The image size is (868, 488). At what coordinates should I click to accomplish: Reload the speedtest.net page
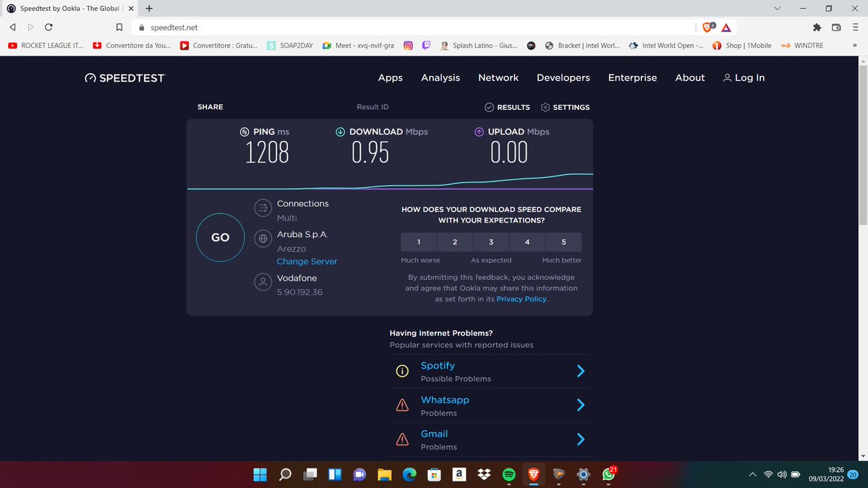[x=48, y=27]
